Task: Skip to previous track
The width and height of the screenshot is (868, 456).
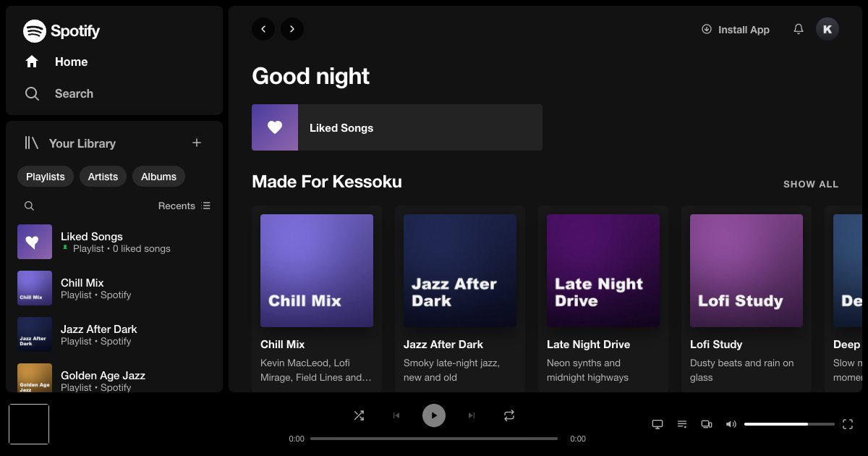Action: (x=396, y=415)
